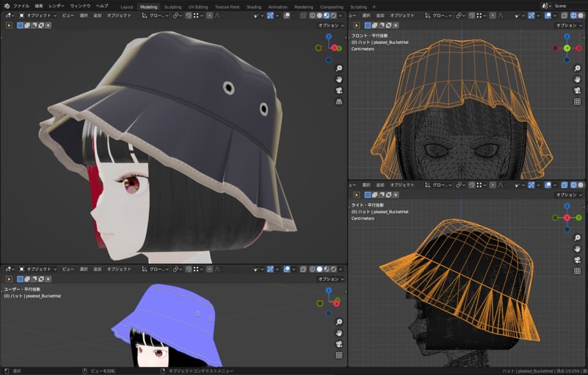Toggle camera view icon in the main viewport

coord(339,90)
